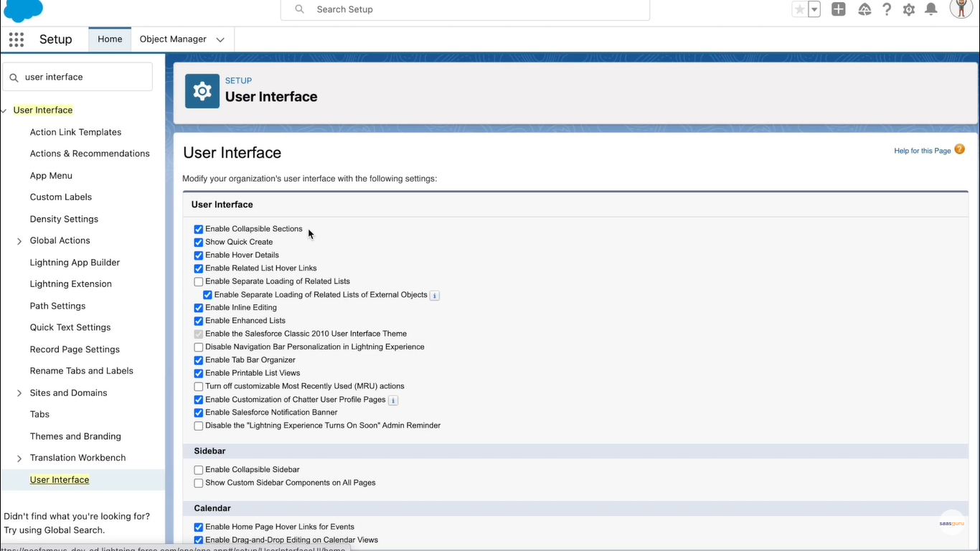The width and height of the screenshot is (980, 551).
Task: Open the Salesforce Help question mark icon
Action: [x=887, y=9]
